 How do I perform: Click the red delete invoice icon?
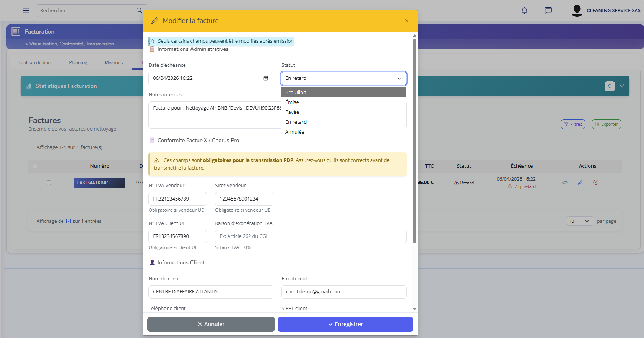pyautogui.click(x=595, y=183)
